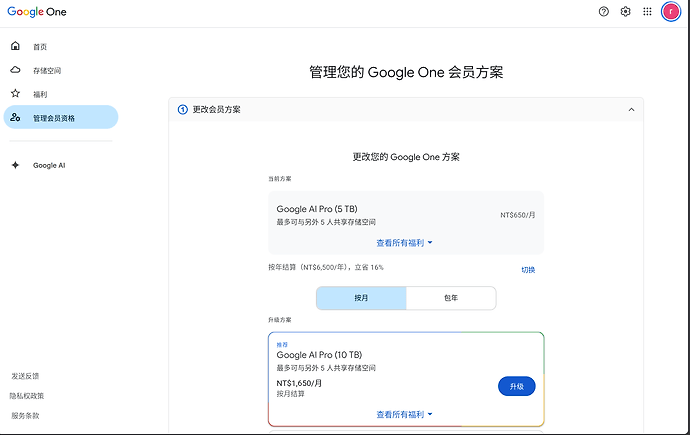Expand 查看所有福利 for the 10 TB plan
This screenshot has width=690, height=435.
pyautogui.click(x=404, y=414)
